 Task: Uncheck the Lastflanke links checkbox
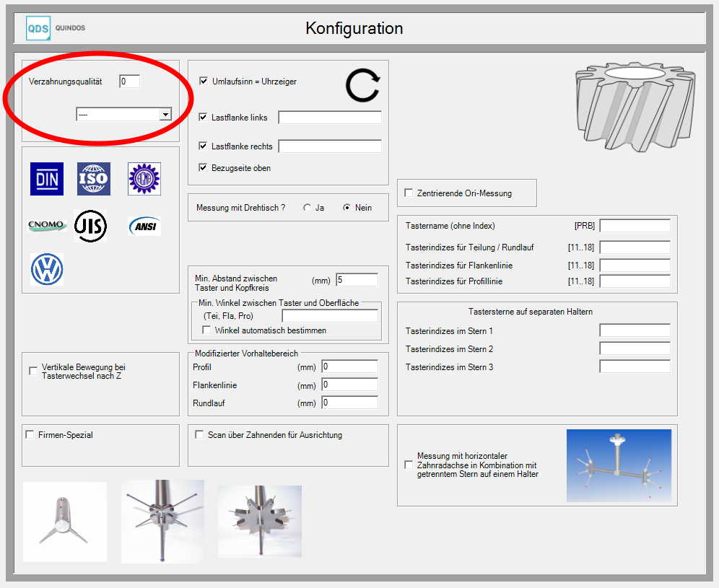pos(203,118)
